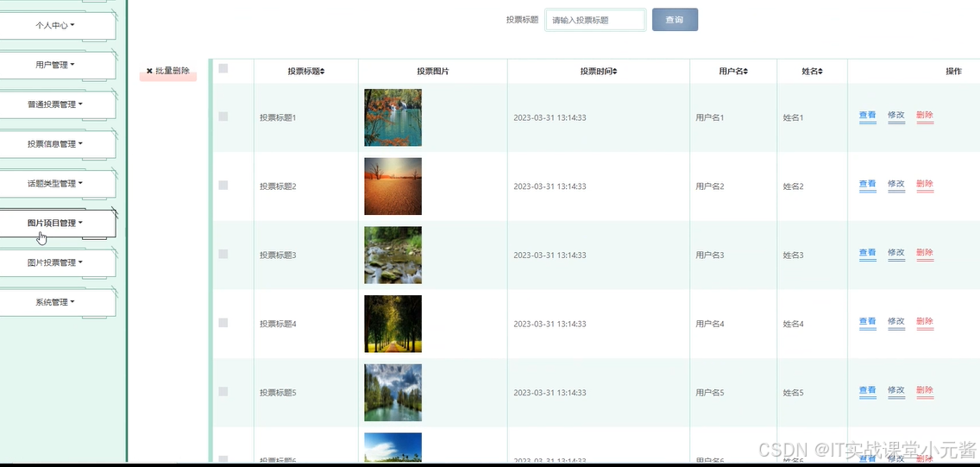Expand the 用户管理 sidebar menu

[55, 65]
